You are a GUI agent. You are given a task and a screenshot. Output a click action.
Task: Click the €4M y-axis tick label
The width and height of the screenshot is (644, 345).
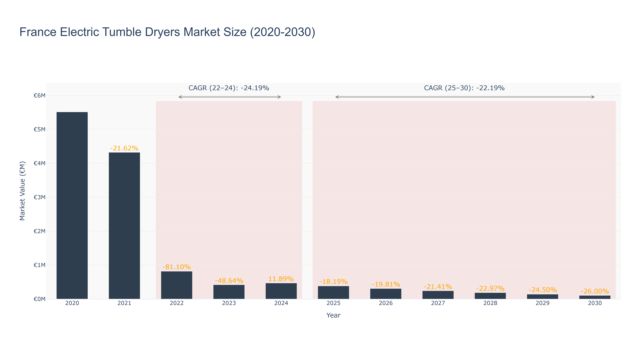39,163
